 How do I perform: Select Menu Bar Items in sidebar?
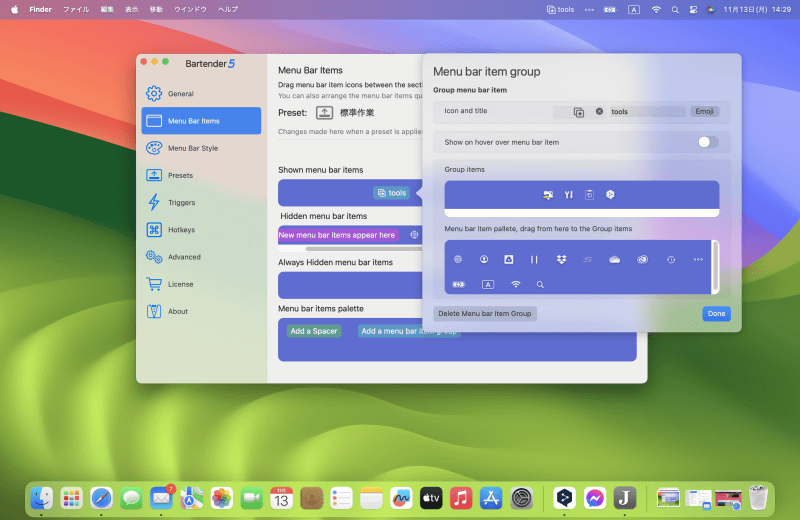pyautogui.click(x=201, y=121)
